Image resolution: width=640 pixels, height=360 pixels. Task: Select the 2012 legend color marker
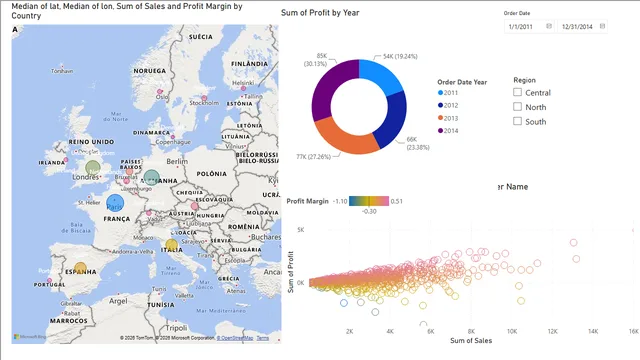tap(440, 105)
